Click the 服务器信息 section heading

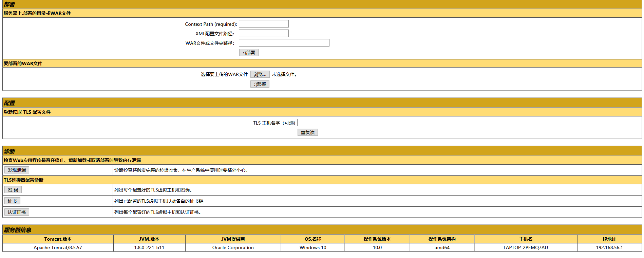(18, 230)
